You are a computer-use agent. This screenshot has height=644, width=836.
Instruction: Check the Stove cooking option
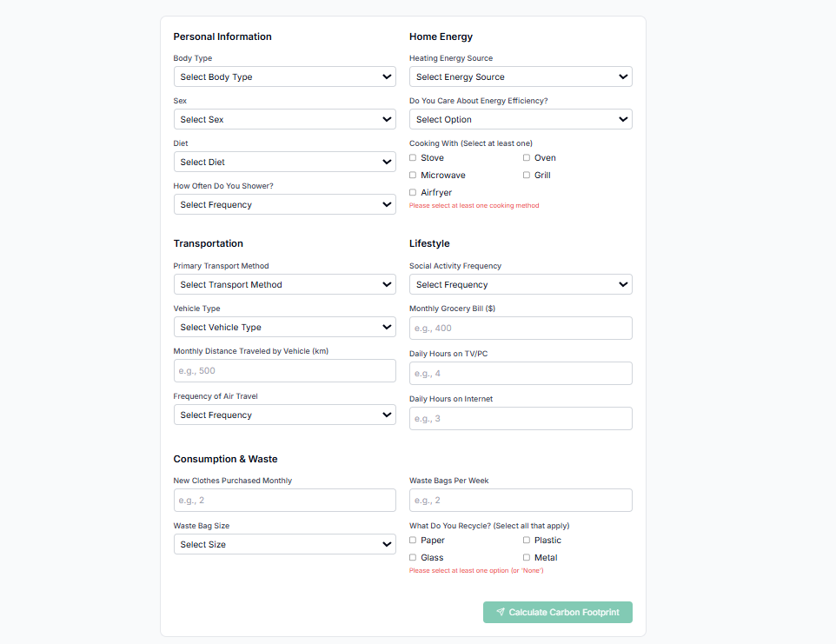[413, 158]
